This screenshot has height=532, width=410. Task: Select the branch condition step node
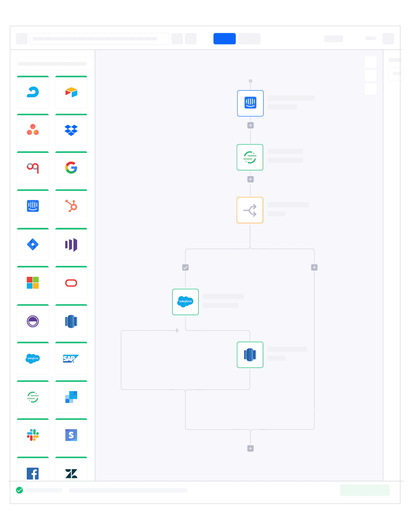coord(250,210)
